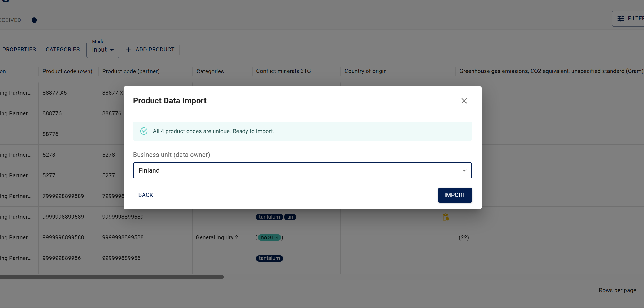
Task: Switch to the Categories tab
Action: tap(63, 50)
